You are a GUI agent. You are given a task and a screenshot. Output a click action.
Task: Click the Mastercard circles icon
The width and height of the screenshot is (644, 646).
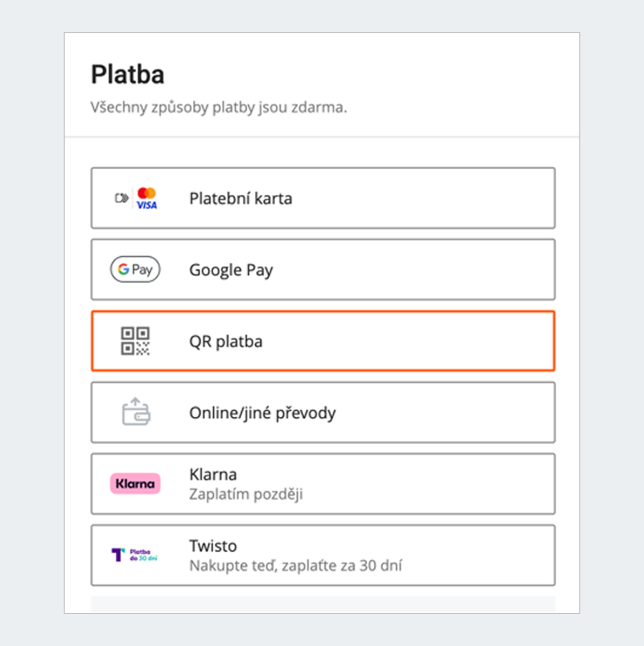click(146, 193)
